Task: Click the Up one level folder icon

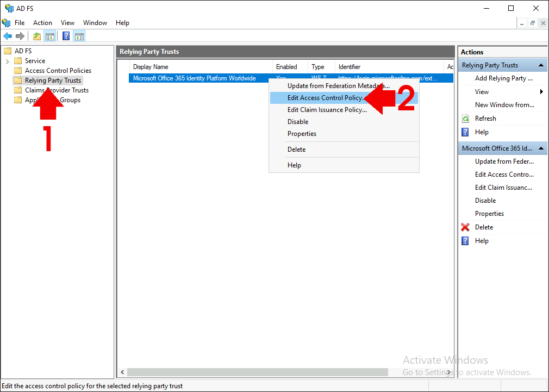Action: pyautogui.click(x=37, y=36)
